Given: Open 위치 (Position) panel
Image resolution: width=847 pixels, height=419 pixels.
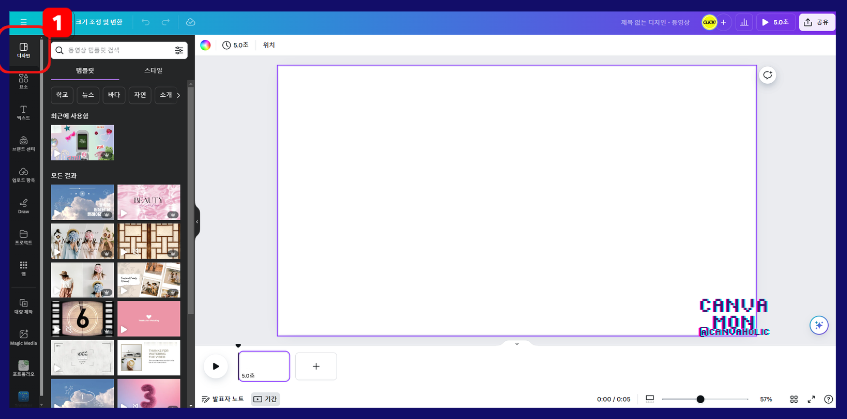Looking at the screenshot, I should [x=269, y=45].
